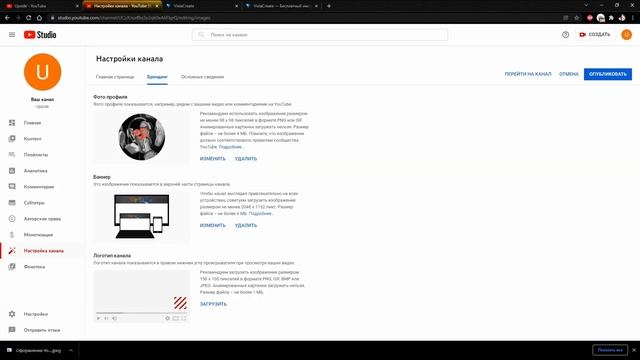
Task: Click the browser home icon
Action: coord(39,18)
